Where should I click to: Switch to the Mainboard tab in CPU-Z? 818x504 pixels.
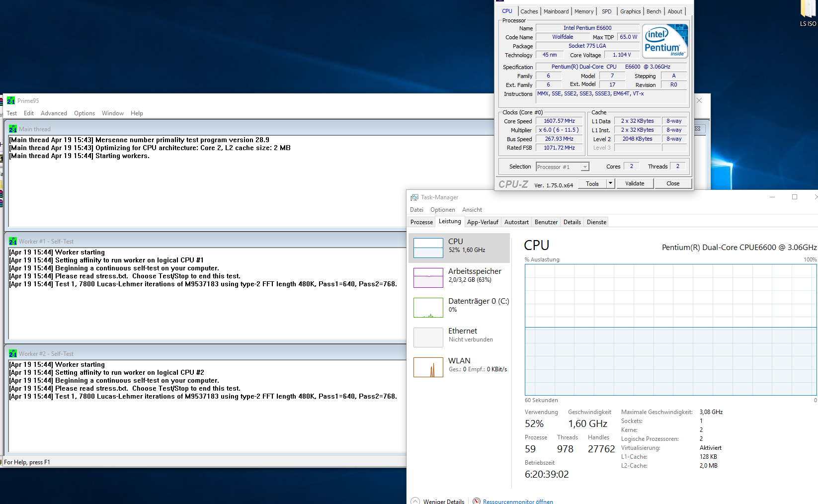pyautogui.click(x=556, y=11)
